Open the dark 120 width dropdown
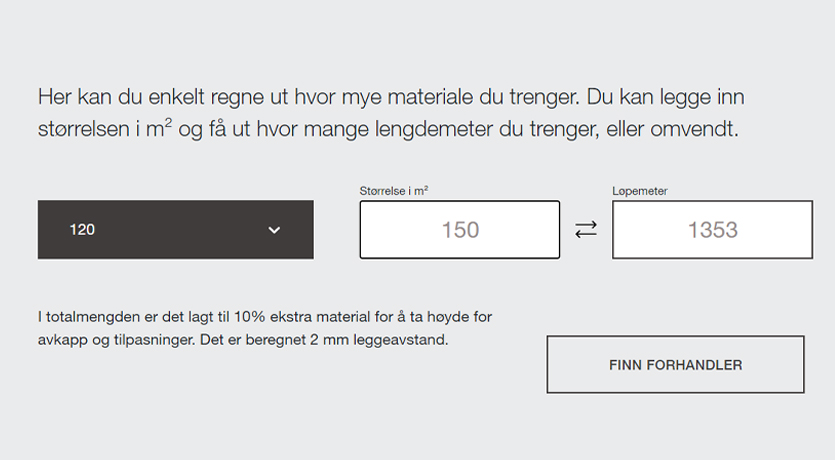The width and height of the screenshot is (835, 460). pyautogui.click(x=175, y=230)
